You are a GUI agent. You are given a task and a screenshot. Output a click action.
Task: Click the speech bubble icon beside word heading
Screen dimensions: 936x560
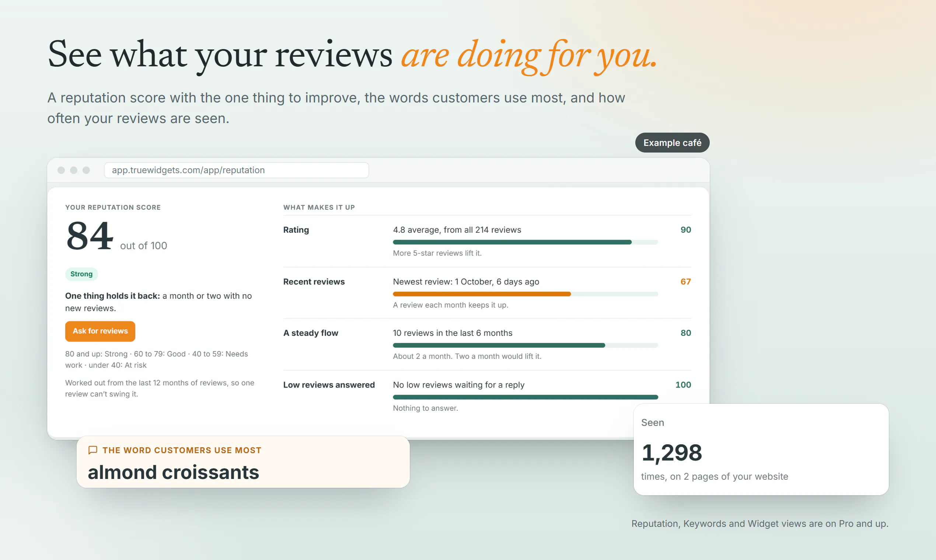92,450
